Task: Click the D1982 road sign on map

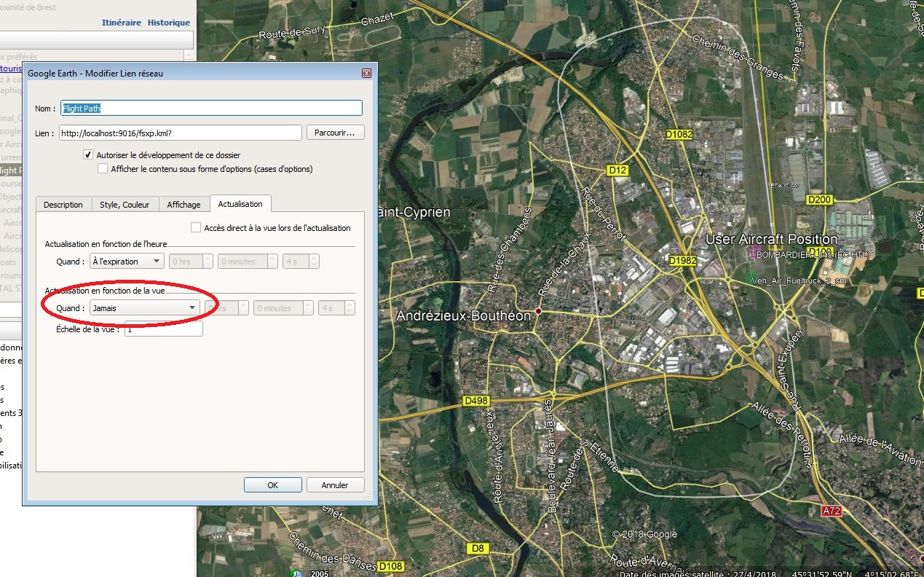Action: tap(682, 260)
